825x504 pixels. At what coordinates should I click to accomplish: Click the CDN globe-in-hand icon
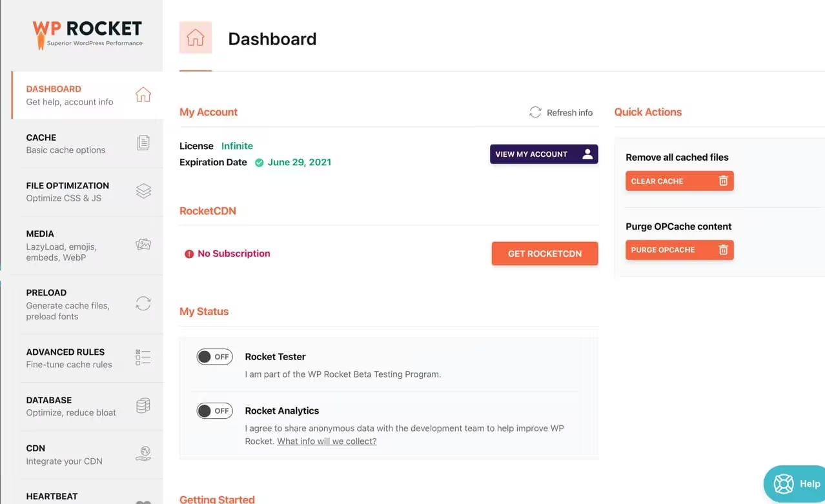click(143, 454)
